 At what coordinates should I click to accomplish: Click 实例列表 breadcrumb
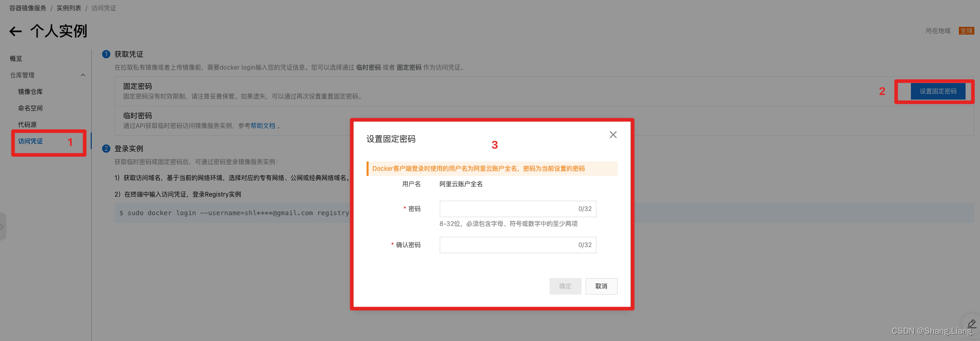[x=69, y=8]
